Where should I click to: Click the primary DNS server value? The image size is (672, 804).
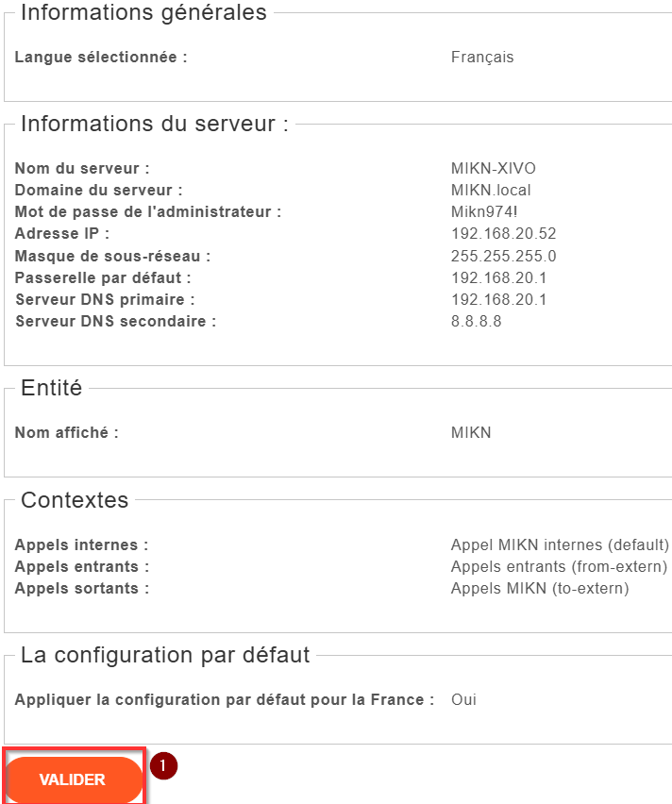point(498,299)
